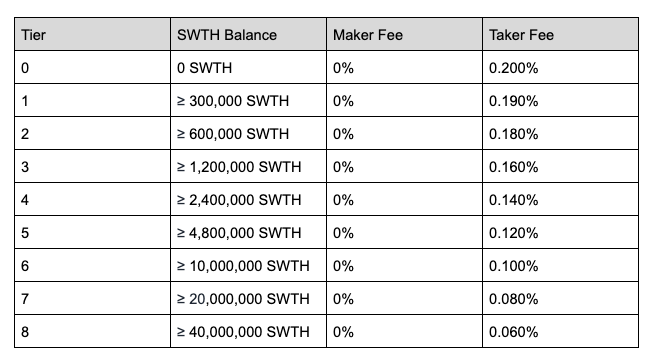The height and width of the screenshot is (363, 654).
Task: Select the ≥ 2,400,000 SWTH cell
Action: tap(249, 199)
